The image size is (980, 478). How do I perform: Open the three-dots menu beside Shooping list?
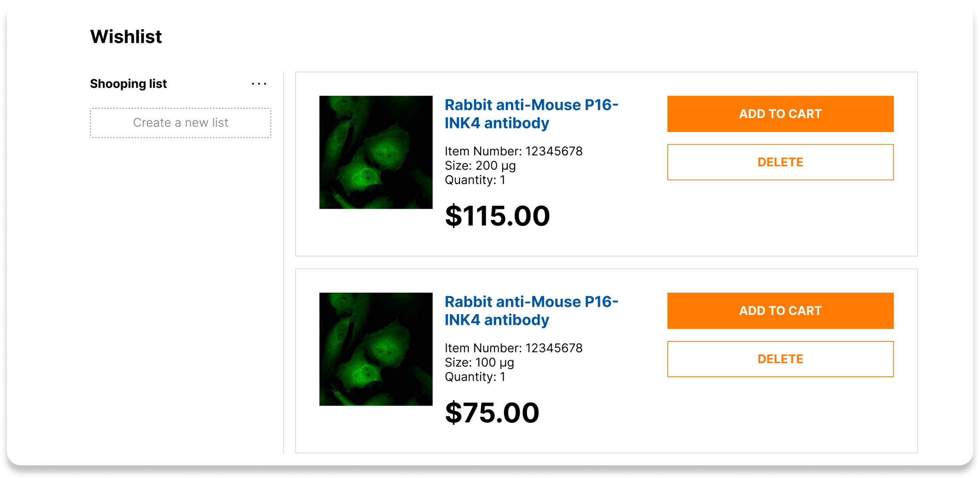[259, 84]
